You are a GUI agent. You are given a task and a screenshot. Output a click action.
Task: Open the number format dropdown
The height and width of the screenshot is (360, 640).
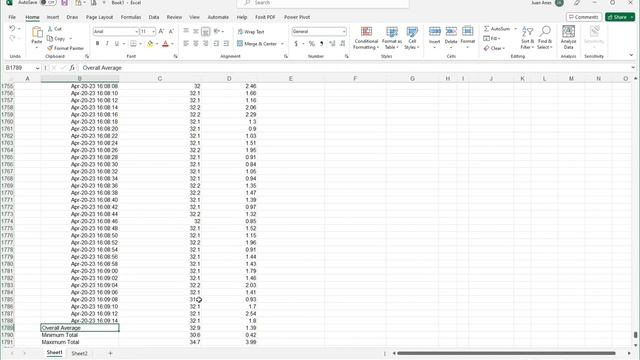pos(344,31)
